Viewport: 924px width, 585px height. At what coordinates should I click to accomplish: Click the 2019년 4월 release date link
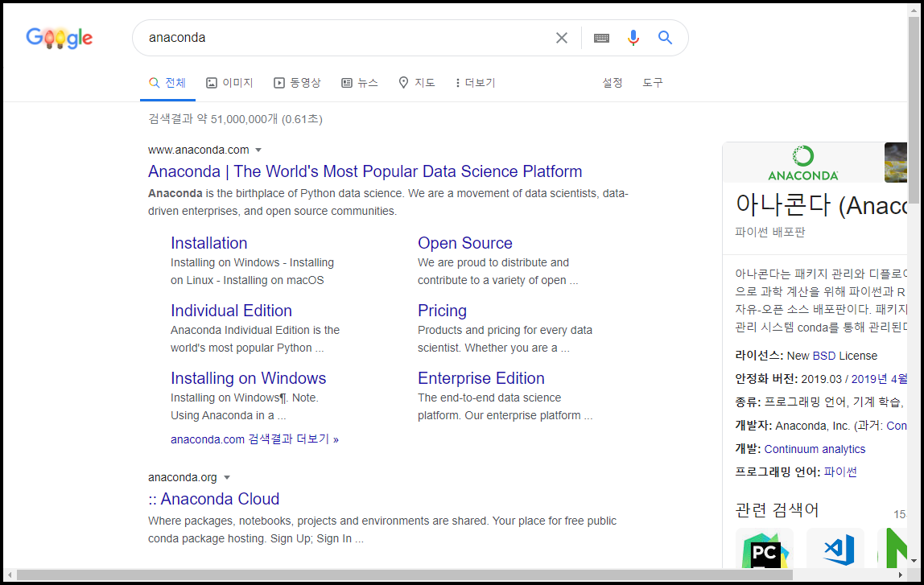click(x=879, y=379)
